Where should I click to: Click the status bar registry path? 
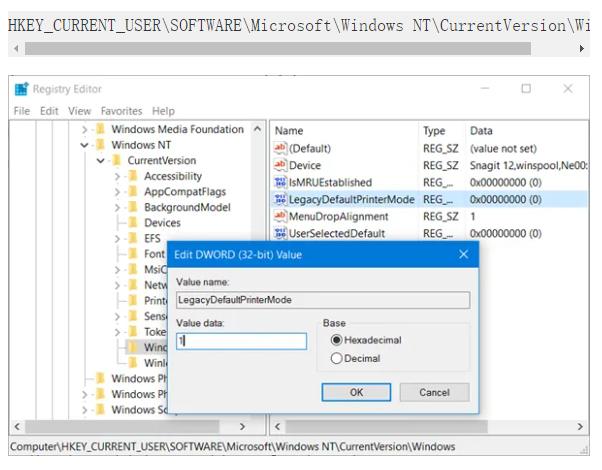pyautogui.click(x=232, y=447)
